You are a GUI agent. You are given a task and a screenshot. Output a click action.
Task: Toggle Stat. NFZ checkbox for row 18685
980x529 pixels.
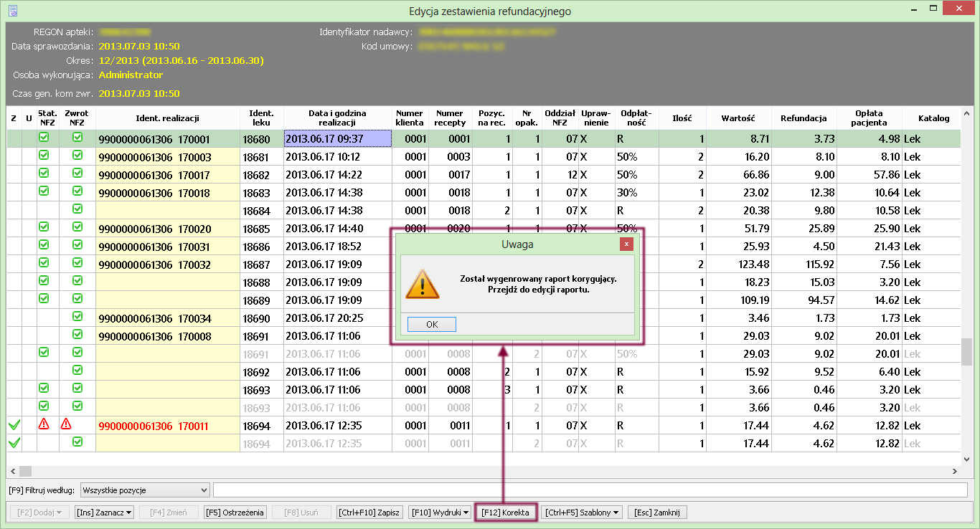(44, 227)
